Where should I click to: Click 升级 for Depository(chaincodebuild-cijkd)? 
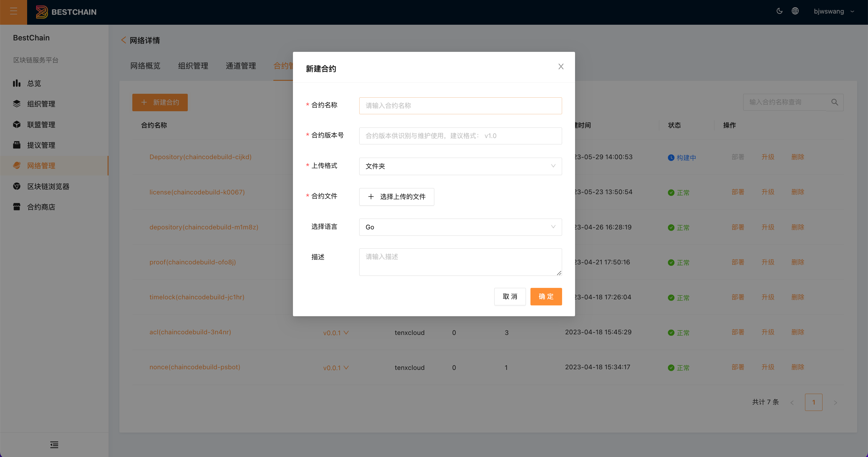point(768,157)
